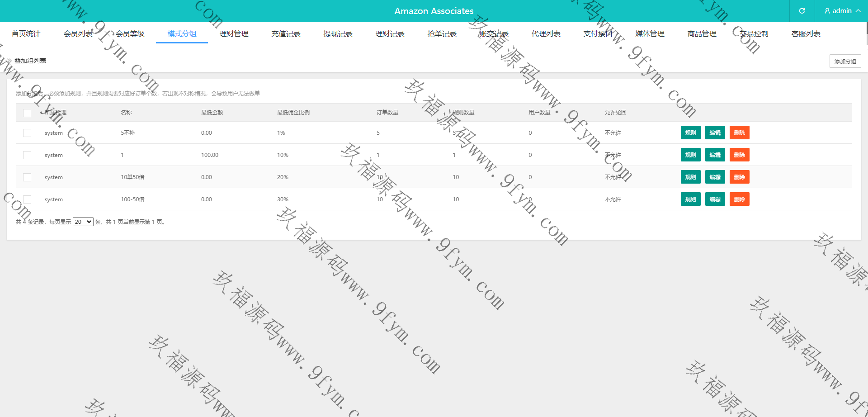
Task: Open the per-page records count dropdown
Action: pyautogui.click(x=83, y=222)
